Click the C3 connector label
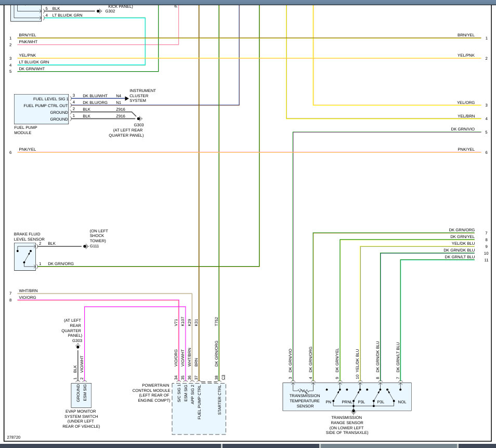 click(x=224, y=377)
